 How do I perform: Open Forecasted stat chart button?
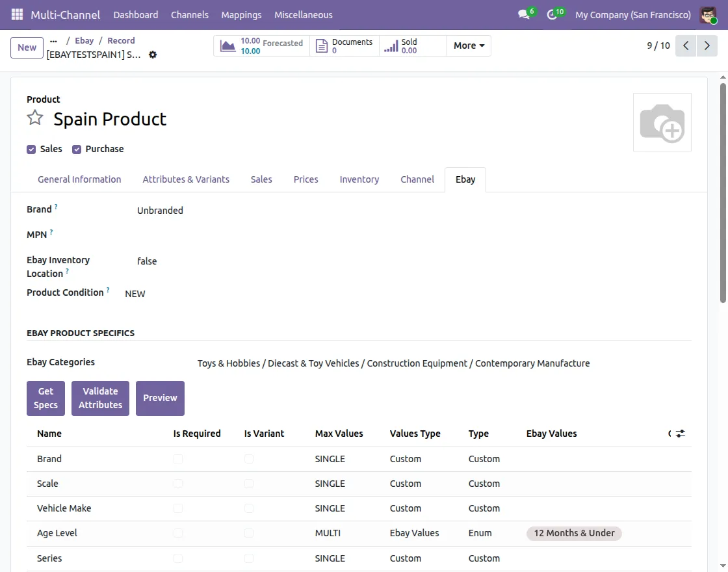[262, 46]
